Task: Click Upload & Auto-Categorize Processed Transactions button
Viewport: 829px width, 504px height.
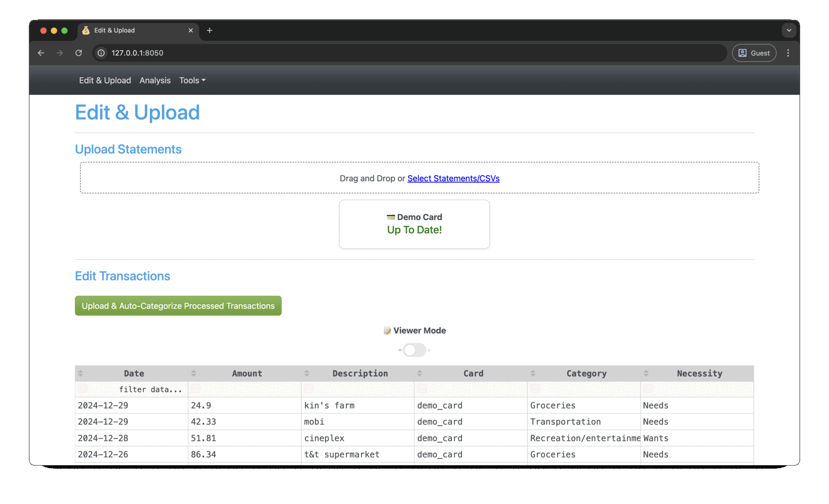Action: coord(178,306)
